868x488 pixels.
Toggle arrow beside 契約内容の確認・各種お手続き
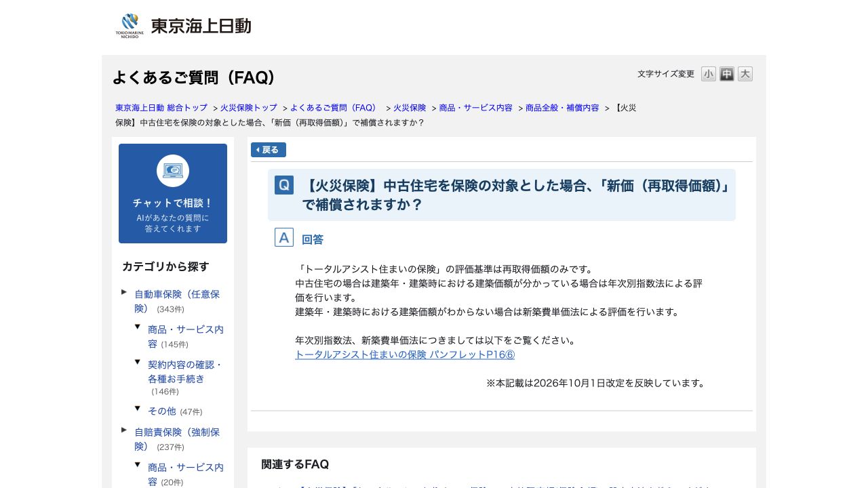pos(138,362)
